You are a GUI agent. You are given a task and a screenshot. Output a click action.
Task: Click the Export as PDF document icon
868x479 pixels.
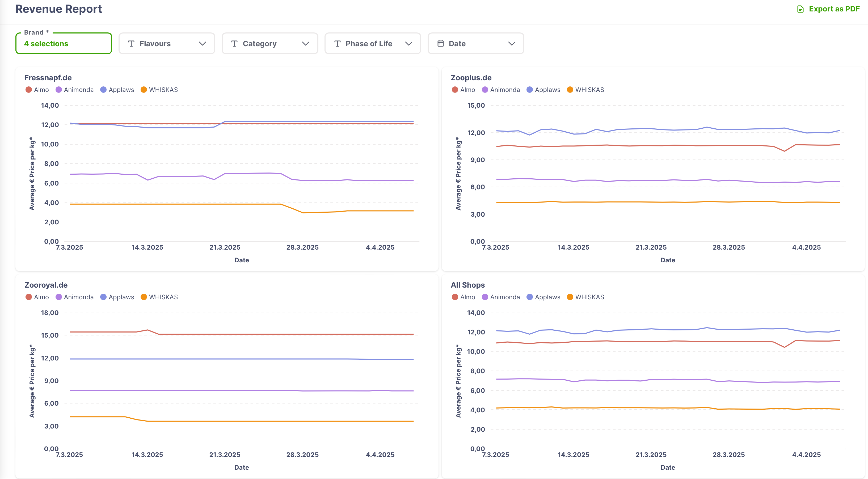point(800,9)
